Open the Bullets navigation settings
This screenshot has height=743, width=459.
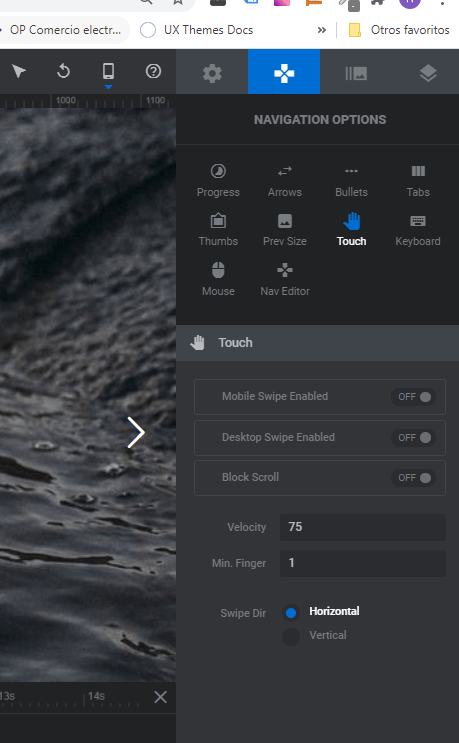[351, 180]
